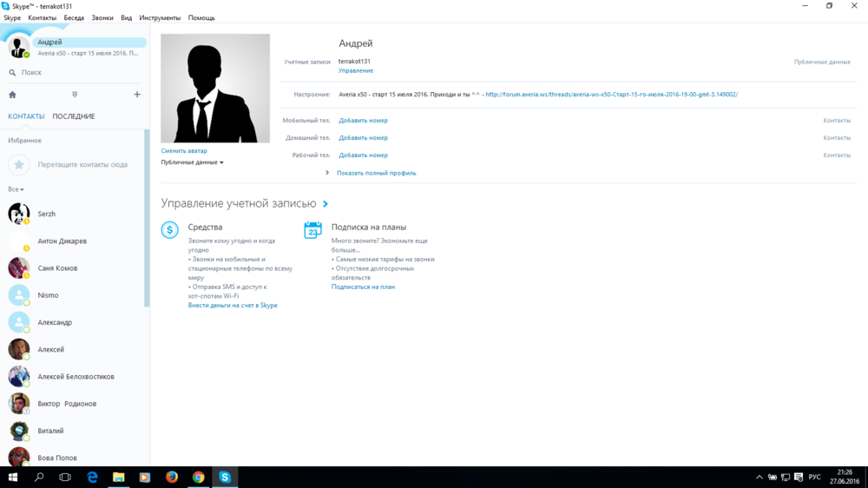Viewport: 868px width, 488px height.
Task: Open taskbar search
Action: [39, 477]
